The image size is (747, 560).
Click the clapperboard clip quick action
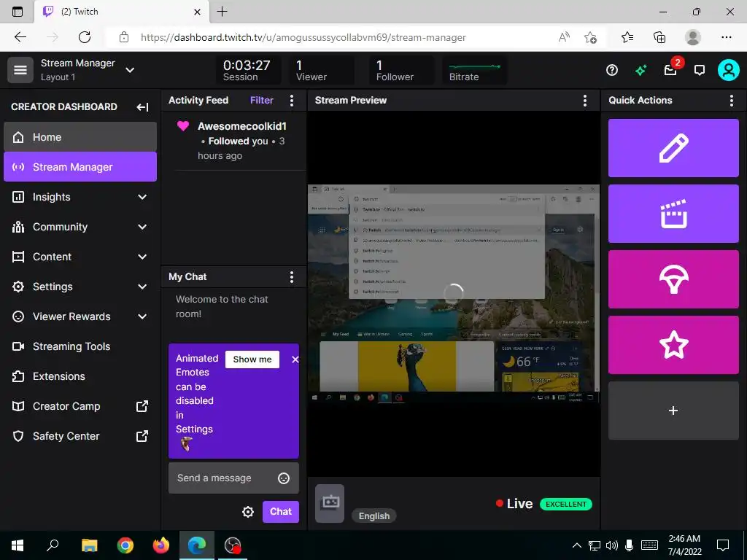click(673, 214)
